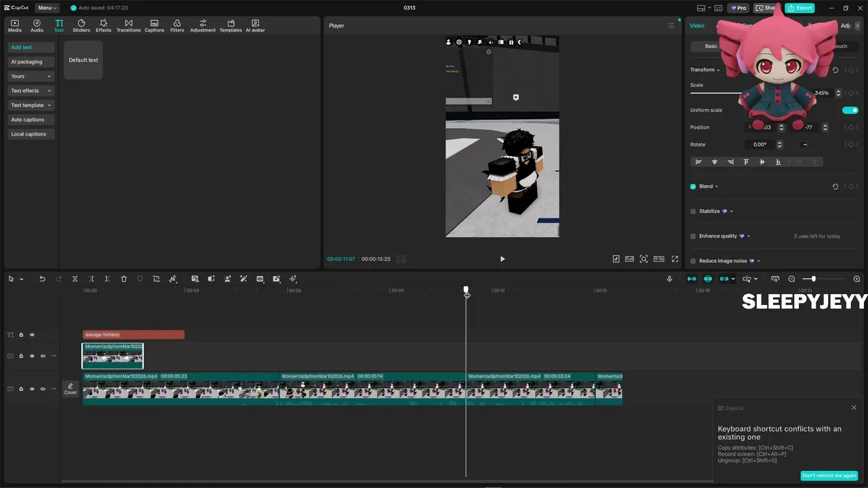Expand the Stabilize options arrow
The image size is (868, 488).
[x=732, y=211]
